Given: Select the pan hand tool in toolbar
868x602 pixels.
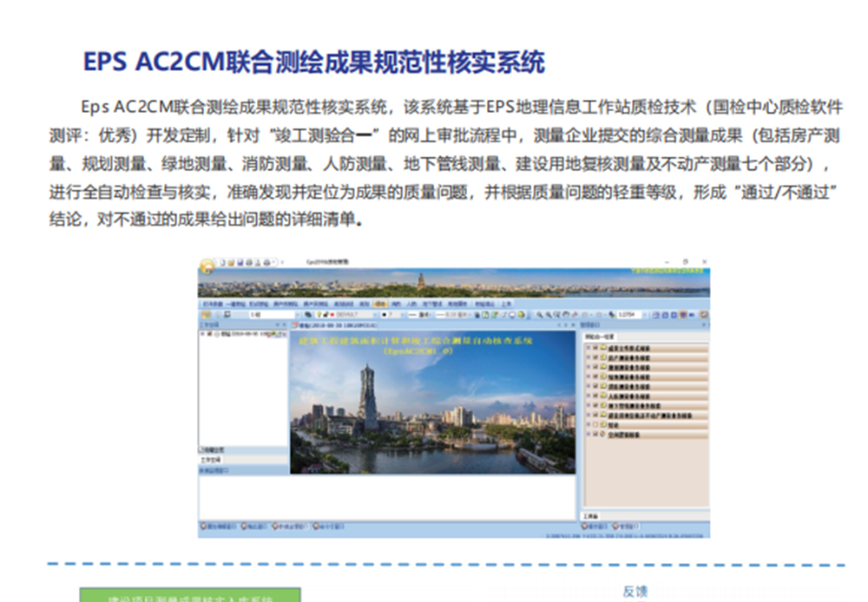Looking at the screenshot, I should pos(565,315).
